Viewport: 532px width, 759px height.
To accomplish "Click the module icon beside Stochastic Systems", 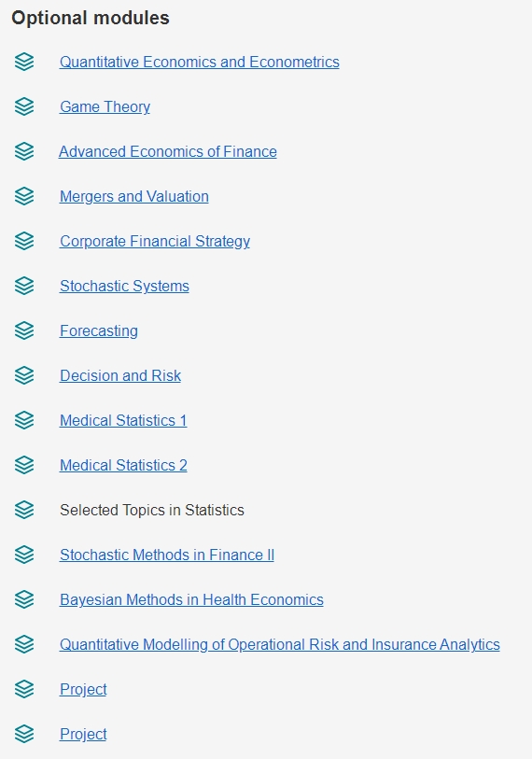I will coord(24,286).
